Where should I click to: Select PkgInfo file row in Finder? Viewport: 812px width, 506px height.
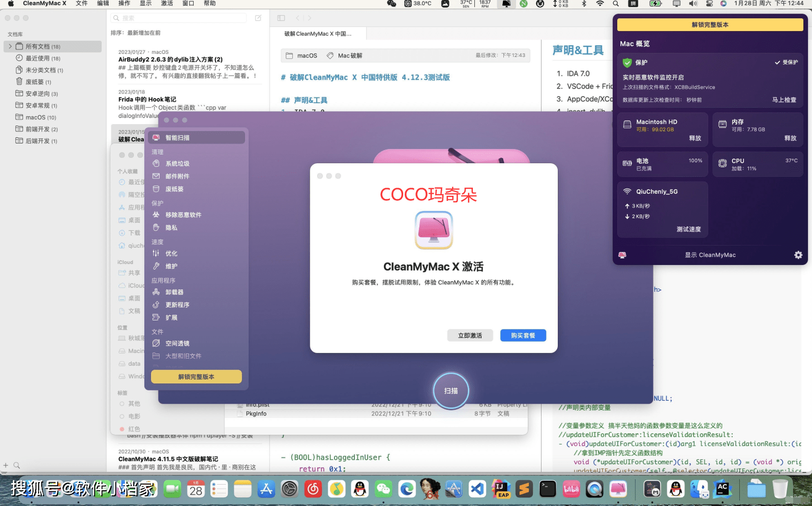point(376,414)
